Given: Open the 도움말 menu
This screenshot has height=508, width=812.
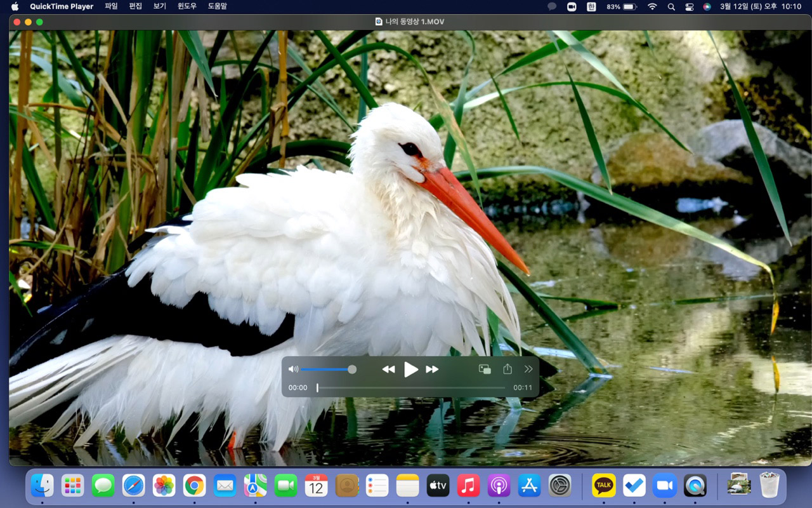Looking at the screenshot, I should 218,6.
